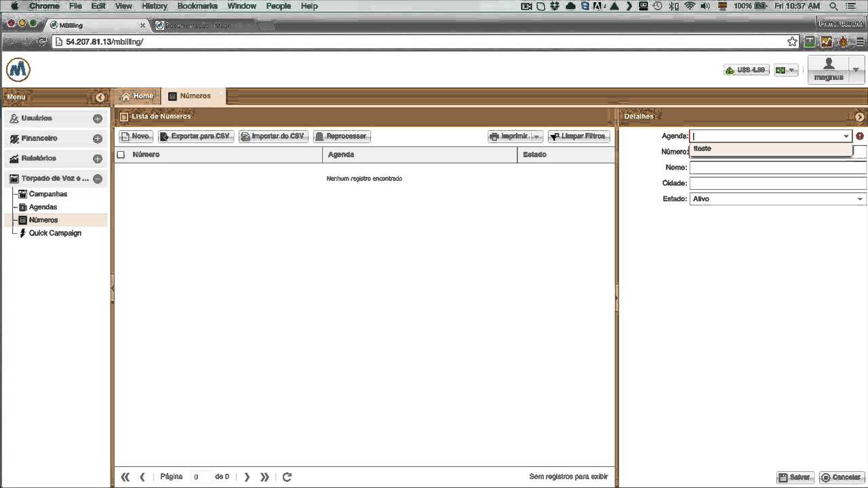Collapse the Torpedo de Voz section
868x488 pixels.
click(98, 179)
